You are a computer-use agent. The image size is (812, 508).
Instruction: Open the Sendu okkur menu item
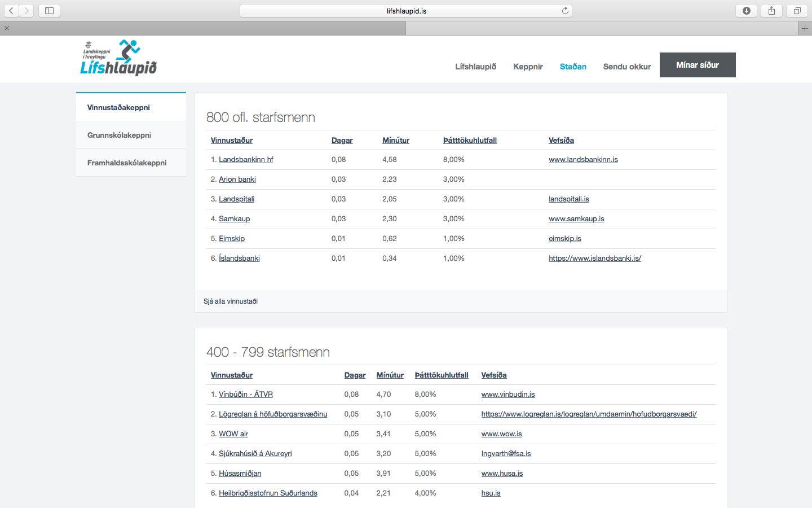[x=627, y=67]
